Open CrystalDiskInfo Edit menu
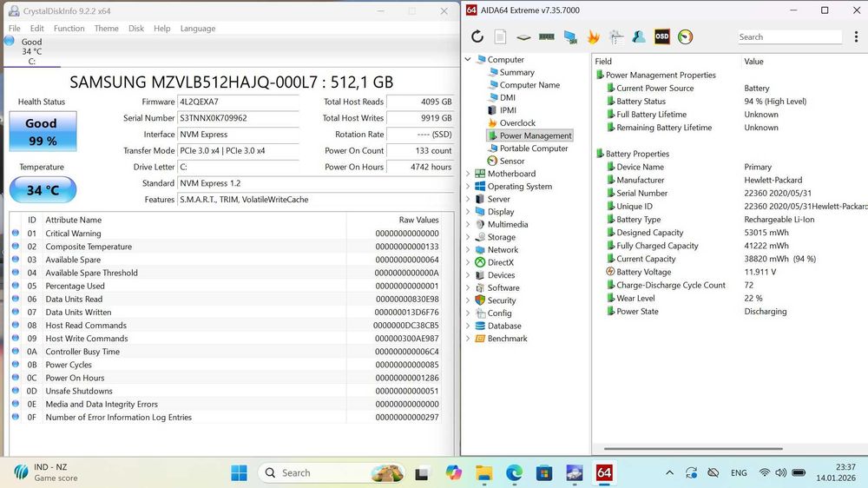Image resolution: width=868 pixels, height=488 pixels. pyautogui.click(x=37, y=29)
